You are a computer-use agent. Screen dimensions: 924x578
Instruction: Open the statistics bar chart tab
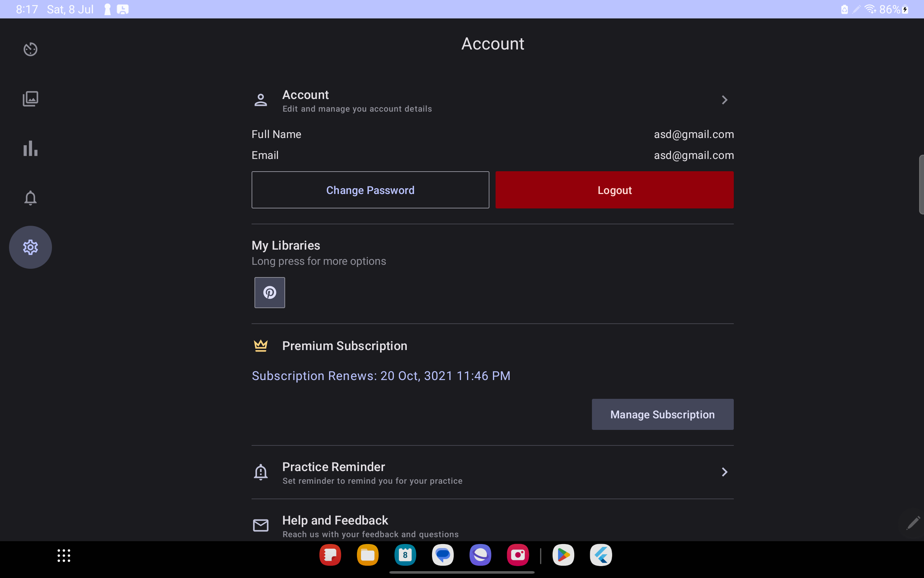pyautogui.click(x=30, y=148)
